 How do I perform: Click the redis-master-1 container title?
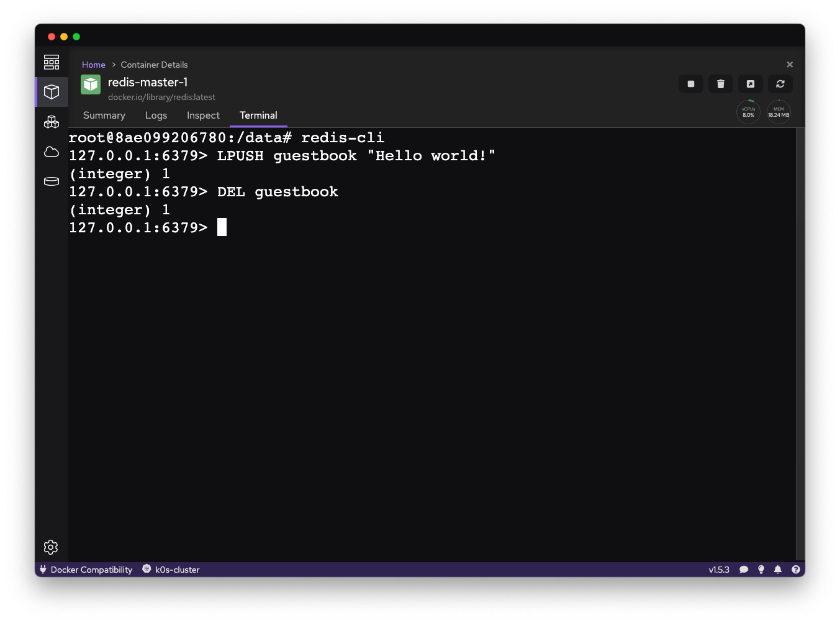click(148, 82)
